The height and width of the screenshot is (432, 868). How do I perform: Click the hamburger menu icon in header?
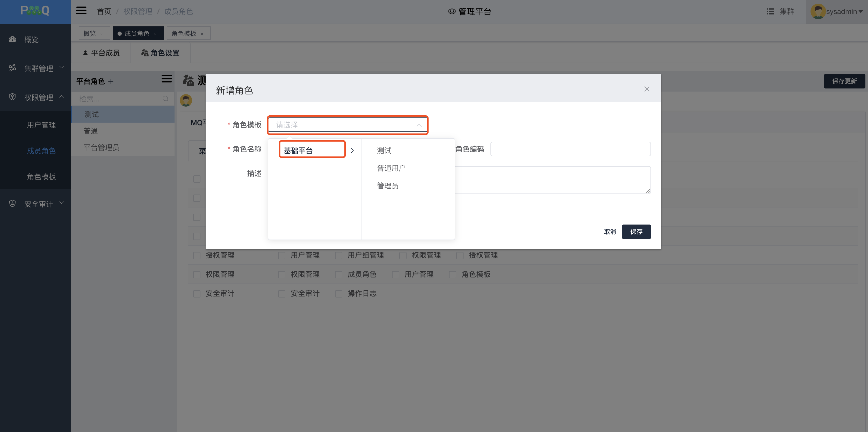81,11
